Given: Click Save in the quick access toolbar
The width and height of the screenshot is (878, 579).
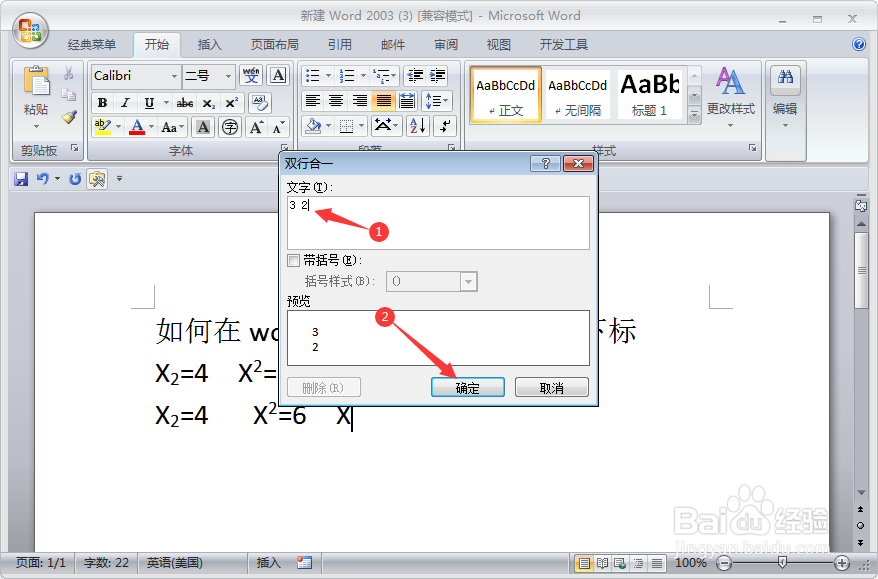Looking at the screenshot, I should click(x=21, y=179).
